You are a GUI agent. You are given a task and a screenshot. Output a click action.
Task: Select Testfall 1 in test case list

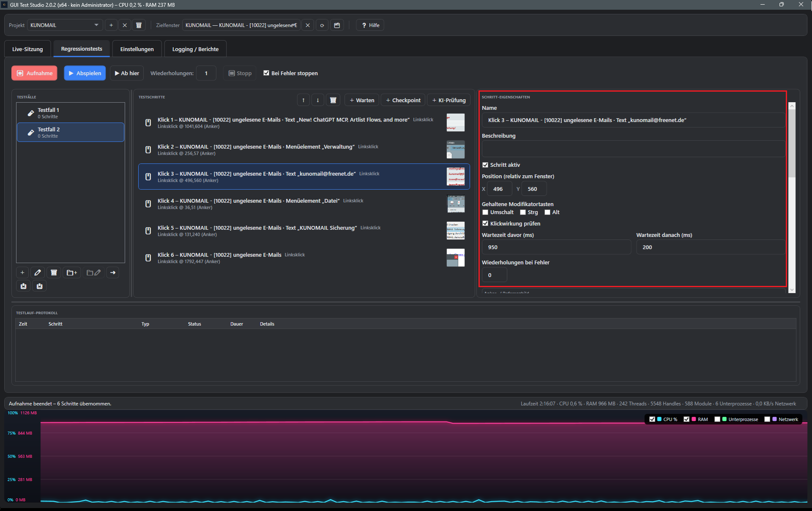[x=71, y=113]
